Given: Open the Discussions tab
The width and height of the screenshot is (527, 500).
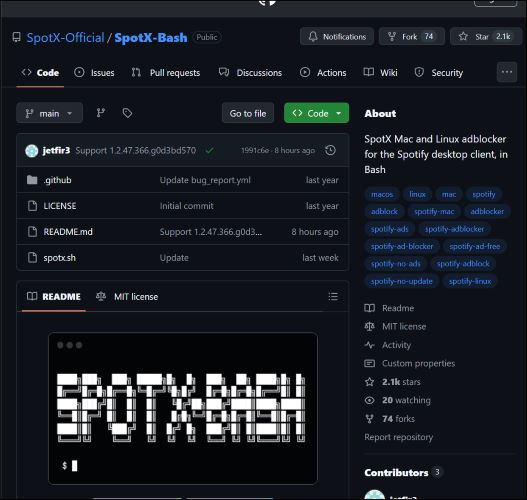Looking at the screenshot, I should pyautogui.click(x=250, y=73).
